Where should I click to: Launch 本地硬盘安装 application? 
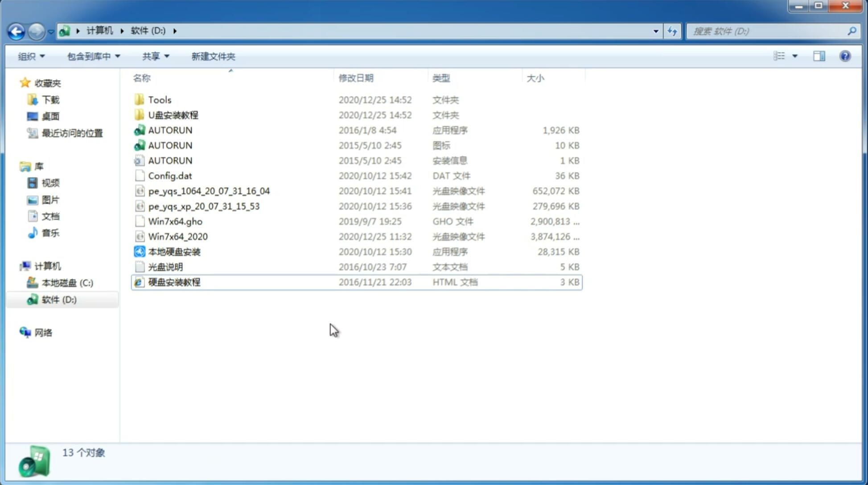click(x=174, y=251)
